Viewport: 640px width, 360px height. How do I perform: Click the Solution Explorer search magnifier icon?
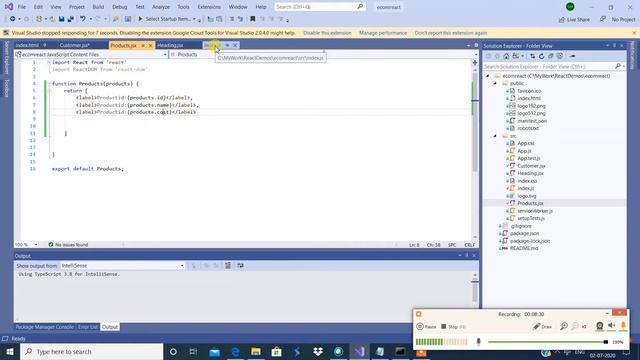618,66
